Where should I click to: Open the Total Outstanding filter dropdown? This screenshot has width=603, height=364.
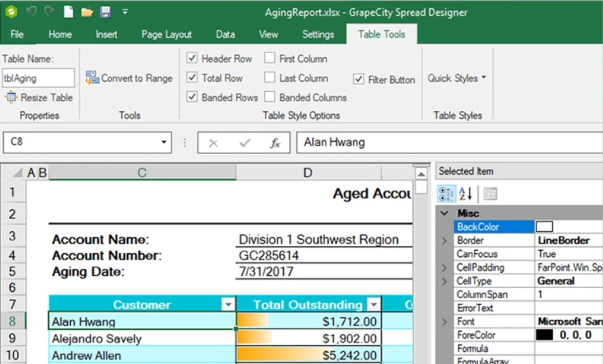pos(374,304)
